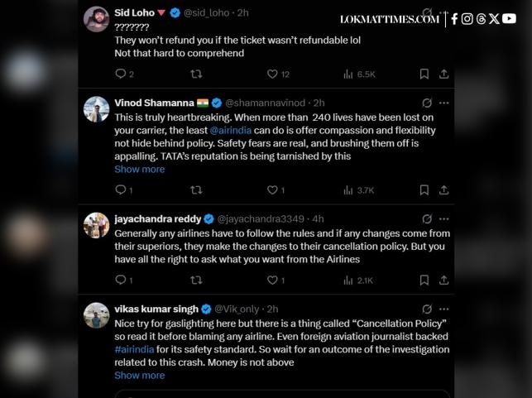Open Vinod Shamanna's profile avatar
Image resolution: width=532 pixels, height=398 pixels.
click(x=97, y=108)
